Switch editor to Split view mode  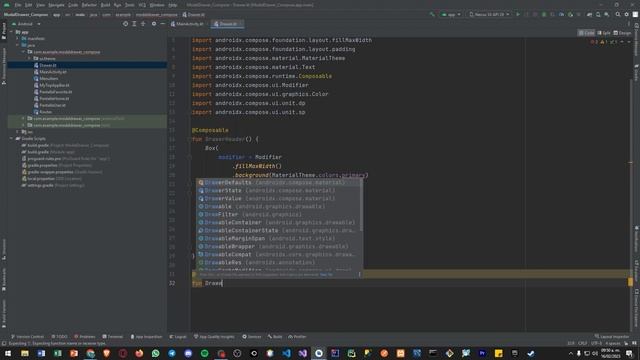pos(604,33)
